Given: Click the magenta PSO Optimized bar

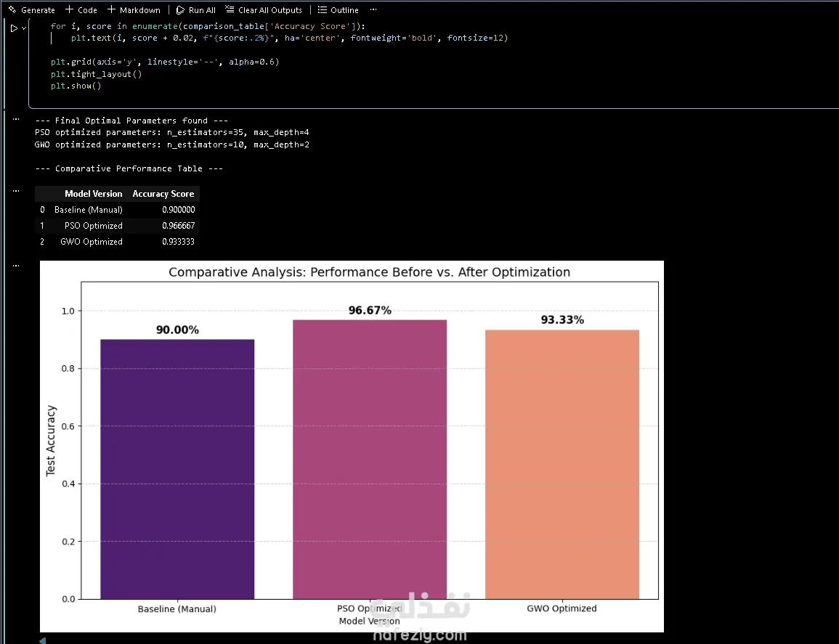Looking at the screenshot, I should (370, 460).
